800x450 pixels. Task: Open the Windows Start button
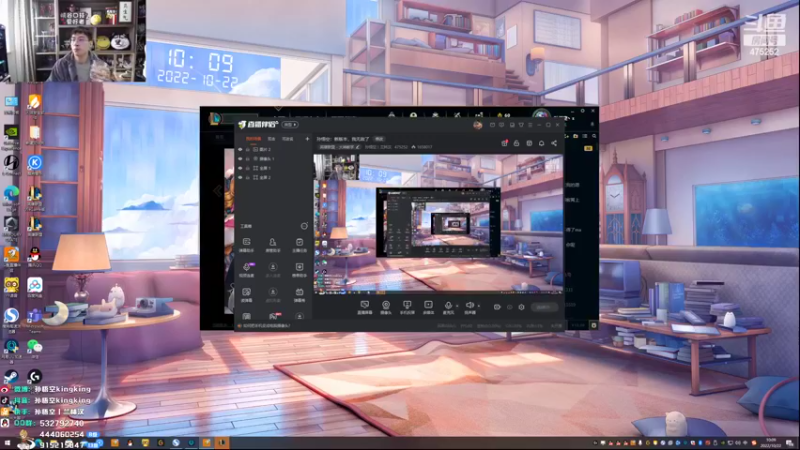coord(7,443)
